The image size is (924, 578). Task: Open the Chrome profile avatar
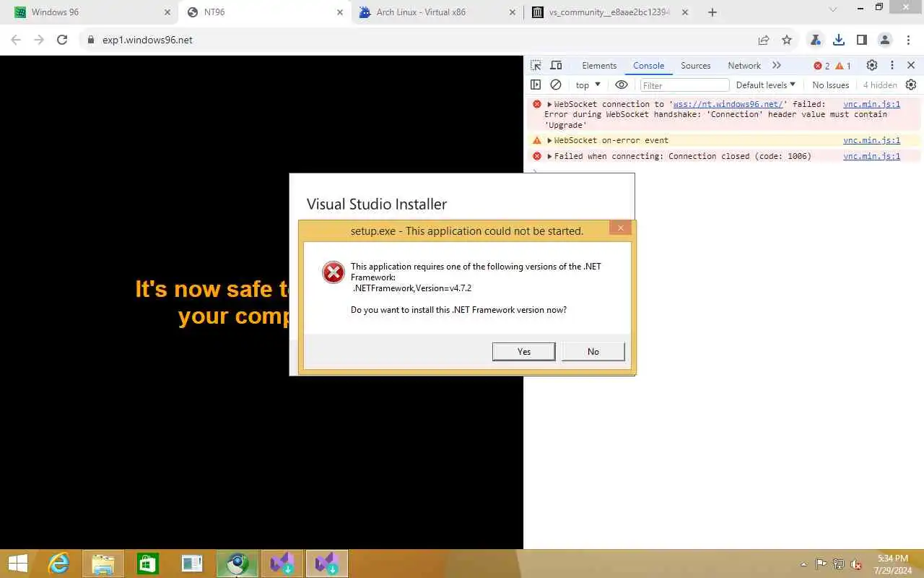[885, 40]
